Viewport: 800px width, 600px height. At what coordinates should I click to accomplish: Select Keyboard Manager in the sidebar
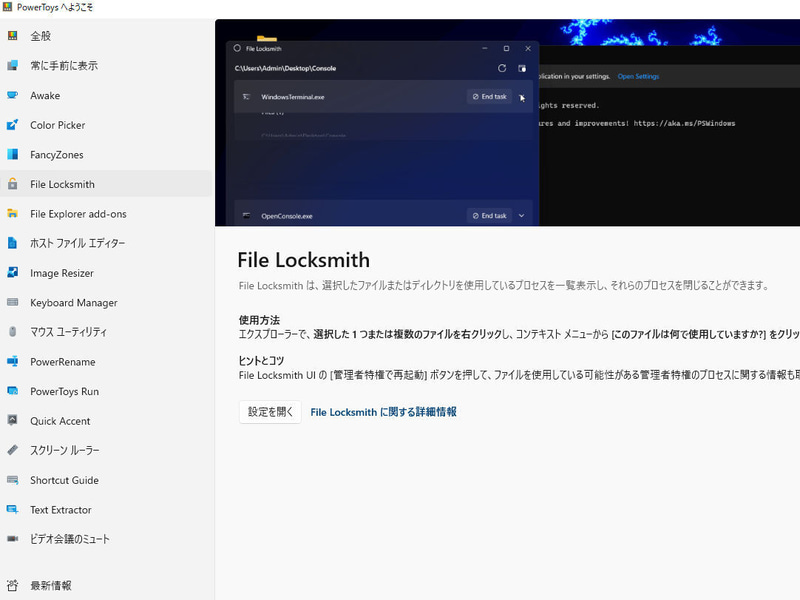75,302
